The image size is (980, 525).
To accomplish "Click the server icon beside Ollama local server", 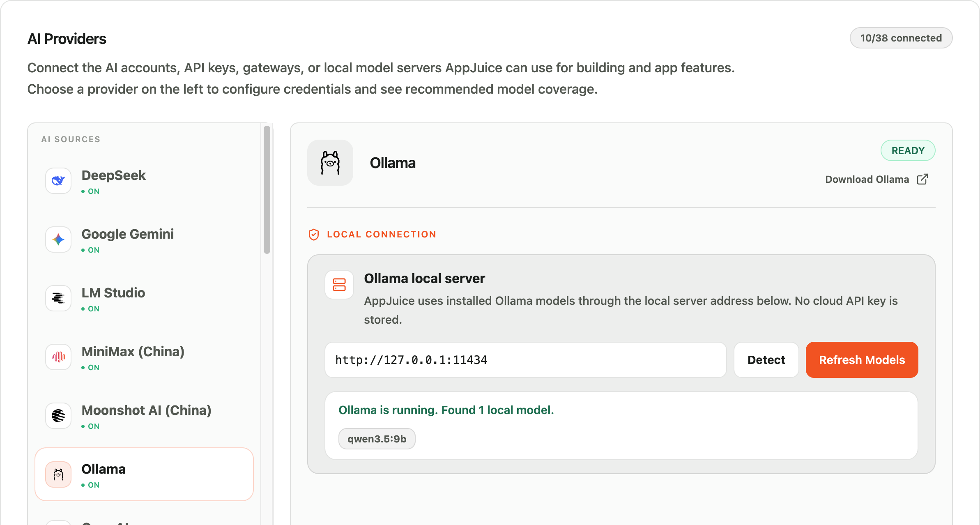I will point(339,285).
